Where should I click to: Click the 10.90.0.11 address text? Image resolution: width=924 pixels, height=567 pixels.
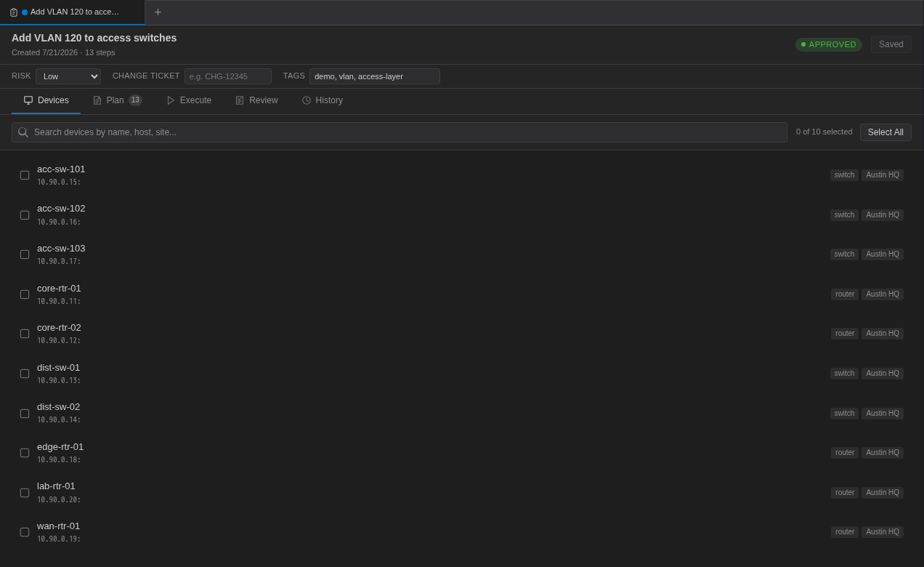coord(59,302)
